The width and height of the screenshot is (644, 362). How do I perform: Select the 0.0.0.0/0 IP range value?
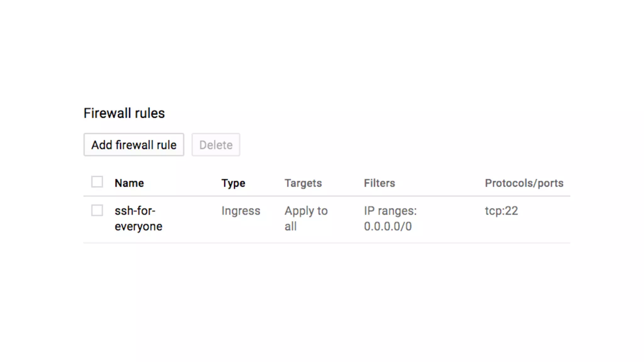point(388,227)
